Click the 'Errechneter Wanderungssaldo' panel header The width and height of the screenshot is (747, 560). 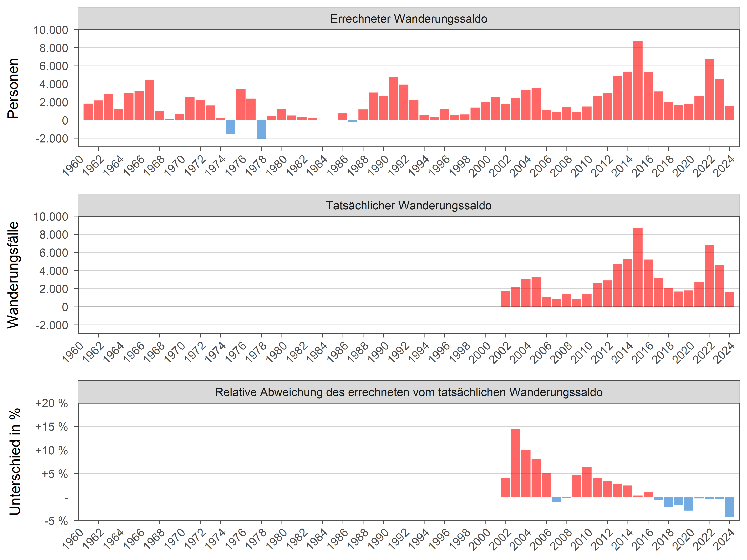(408, 18)
